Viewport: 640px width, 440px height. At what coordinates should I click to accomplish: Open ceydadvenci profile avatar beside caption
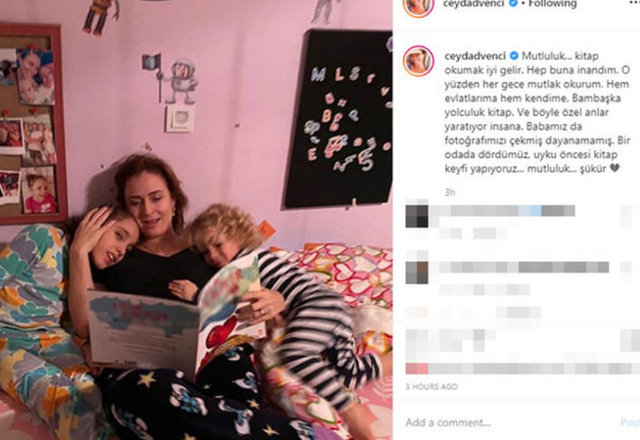(418, 61)
